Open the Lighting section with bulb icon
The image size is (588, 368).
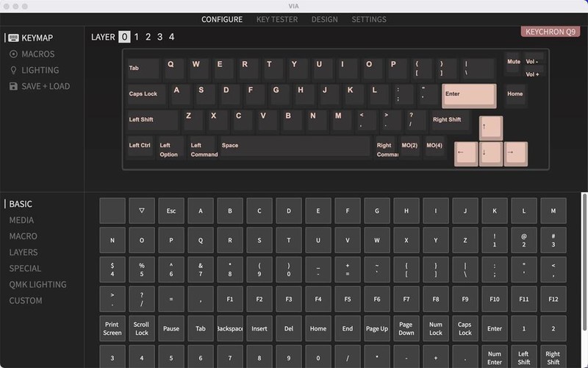click(x=40, y=70)
